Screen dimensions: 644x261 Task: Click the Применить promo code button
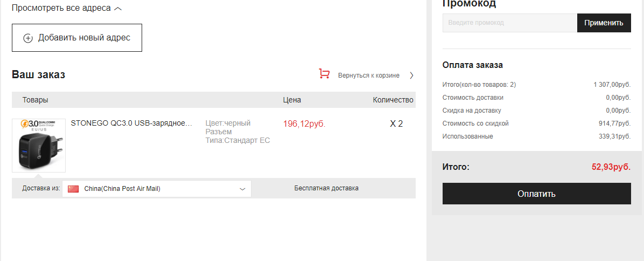pyautogui.click(x=604, y=23)
